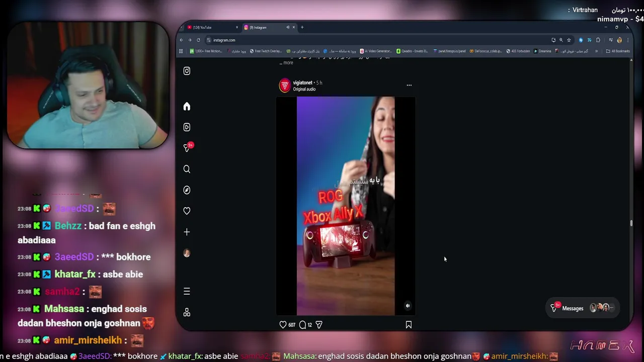The width and height of the screenshot is (644, 362).
Task: Open the Dreamina bookmark
Action: pos(542,51)
